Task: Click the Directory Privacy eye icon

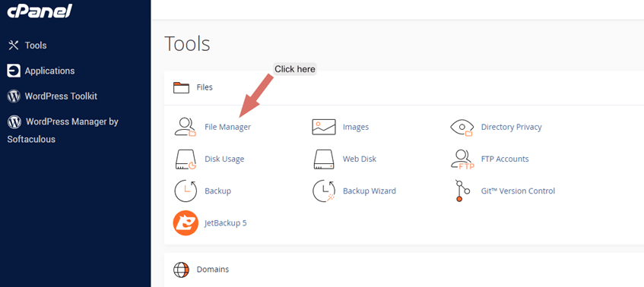Action: [462, 128]
